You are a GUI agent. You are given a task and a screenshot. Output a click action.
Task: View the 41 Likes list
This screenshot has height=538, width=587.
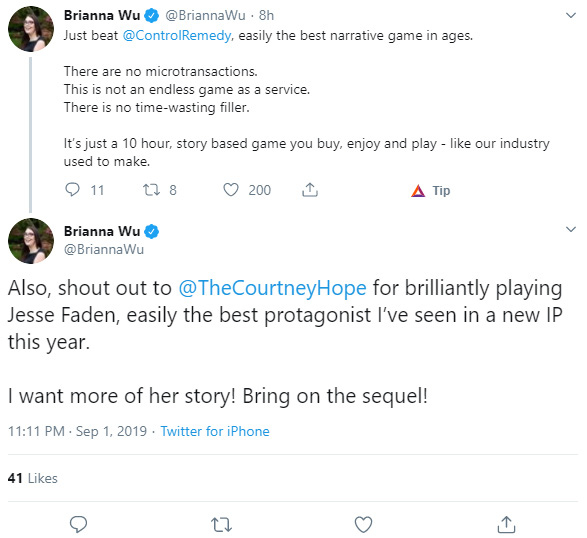33,478
